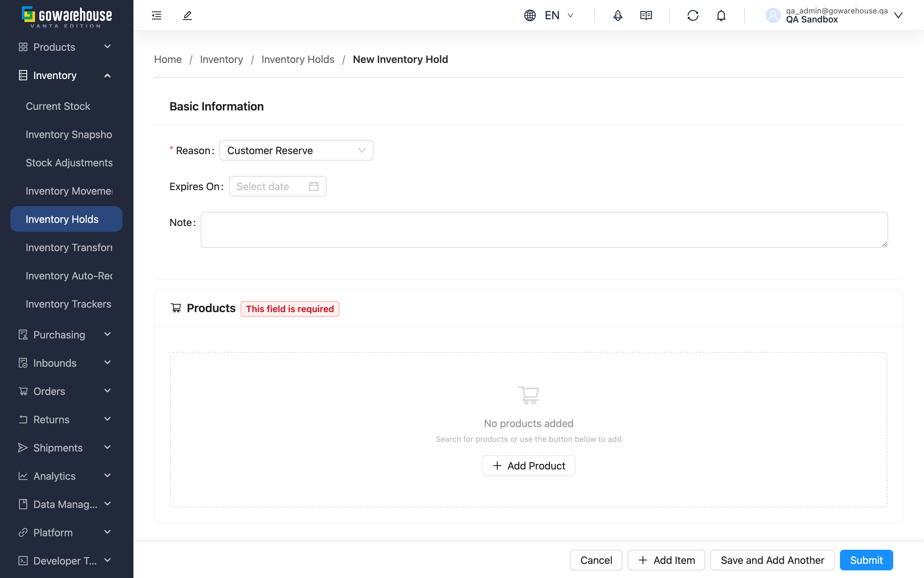
Task: Click the Cancel button
Action: click(596, 560)
